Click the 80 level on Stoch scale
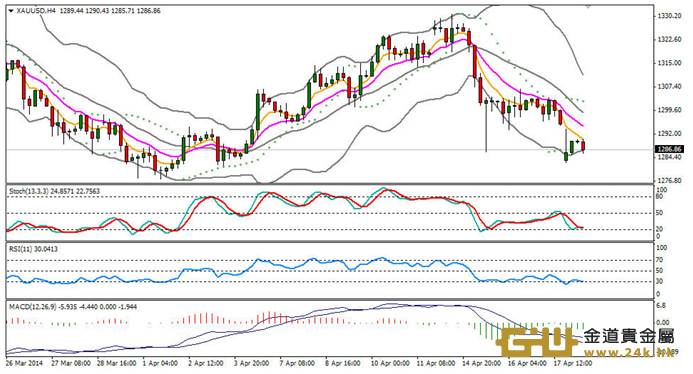693x374 pixels. 659,197
